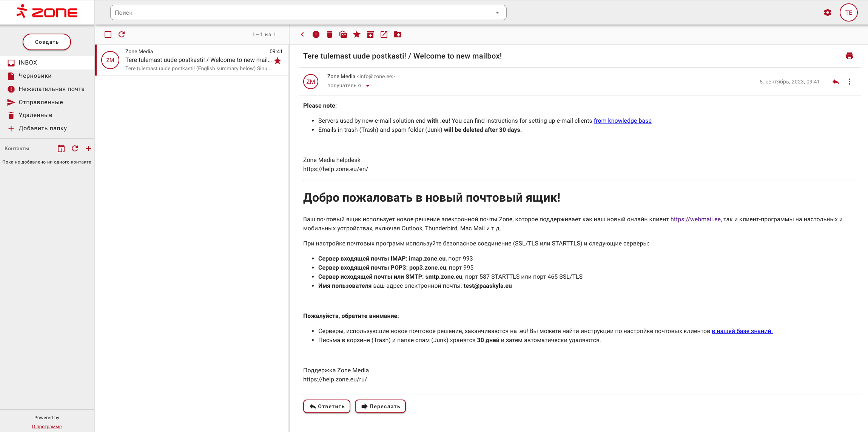Open the 'from knowledge base' link
Viewport: 868px width, 432px height.
pos(623,121)
